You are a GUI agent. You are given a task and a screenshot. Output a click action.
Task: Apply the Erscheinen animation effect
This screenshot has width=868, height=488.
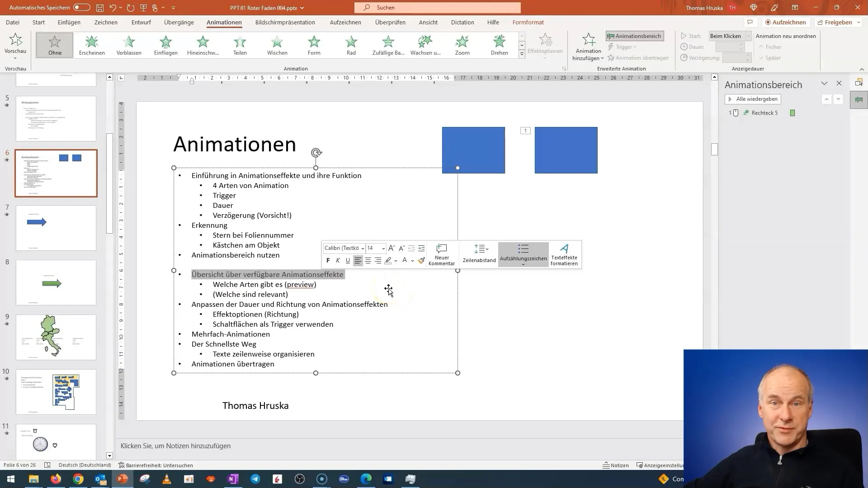pos(92,45)
